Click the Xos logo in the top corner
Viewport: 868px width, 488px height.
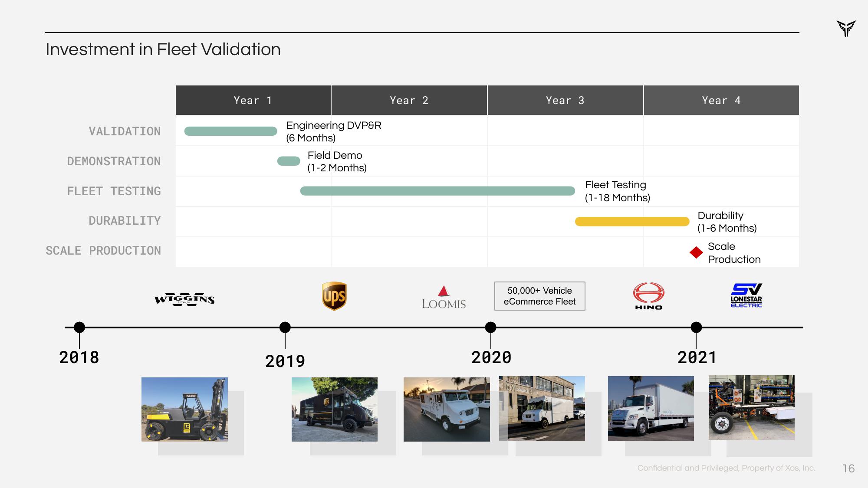click(x=846, y=29)
